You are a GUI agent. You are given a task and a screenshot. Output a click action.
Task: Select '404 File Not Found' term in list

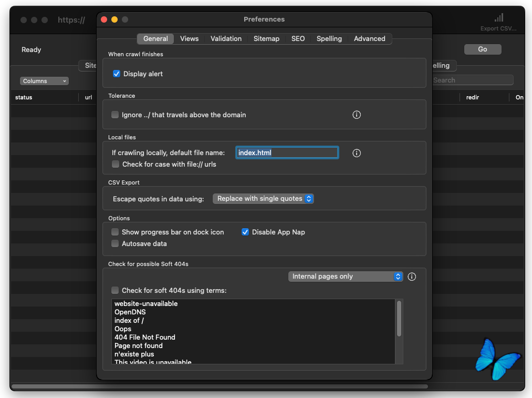coord(145,338)
